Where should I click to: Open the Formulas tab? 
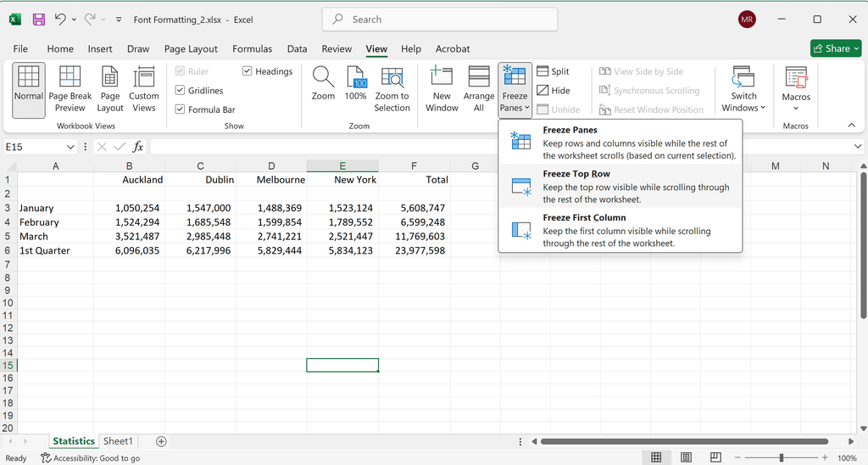click(252, 48)
